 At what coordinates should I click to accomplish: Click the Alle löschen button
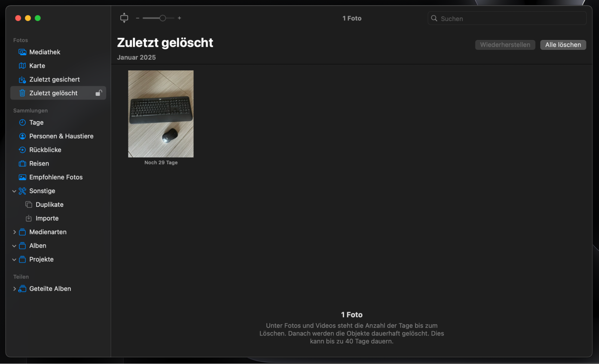click(563, 45)
